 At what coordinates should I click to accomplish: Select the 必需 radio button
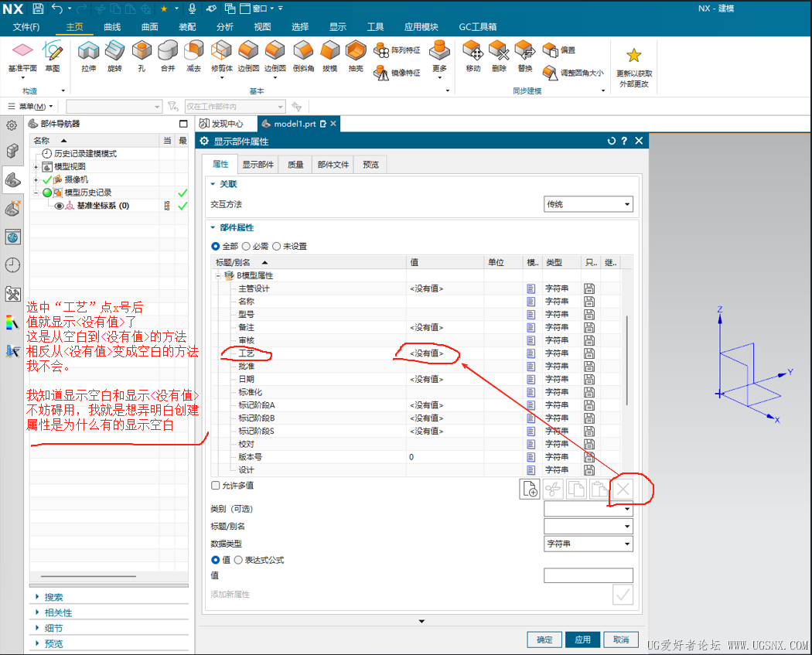tap(246, 247)
